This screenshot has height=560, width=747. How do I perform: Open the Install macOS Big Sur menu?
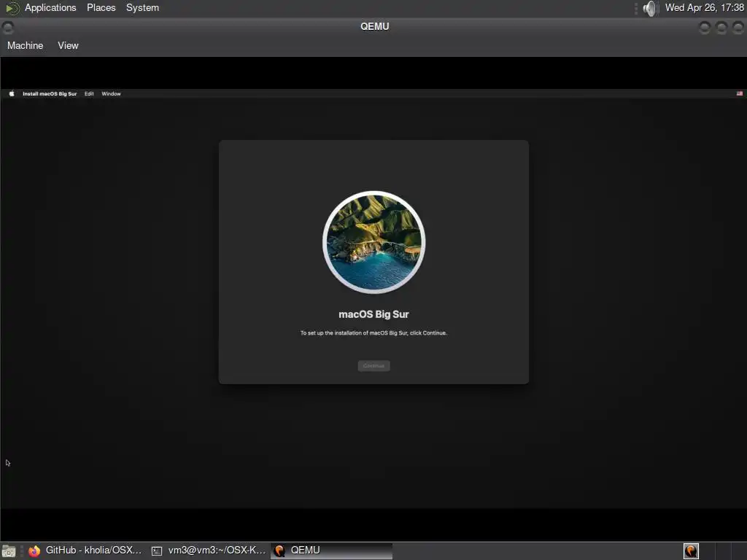tap(50, 94)
